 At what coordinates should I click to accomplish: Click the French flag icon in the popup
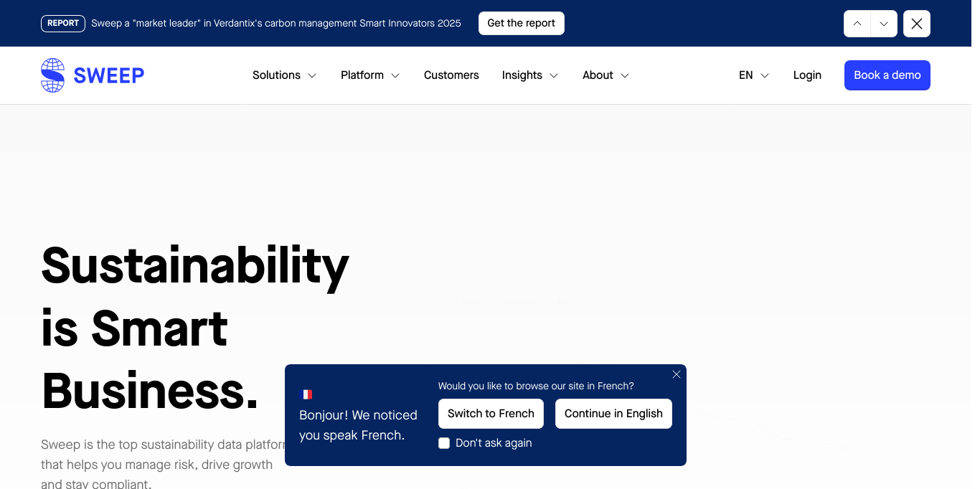pyautogui.click(x=306, y=394)
